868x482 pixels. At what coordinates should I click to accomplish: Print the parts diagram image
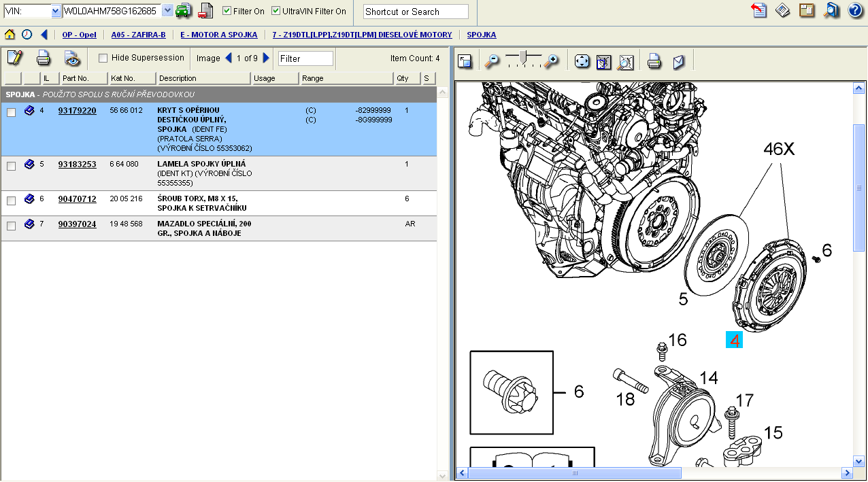(x=654, y=62)
